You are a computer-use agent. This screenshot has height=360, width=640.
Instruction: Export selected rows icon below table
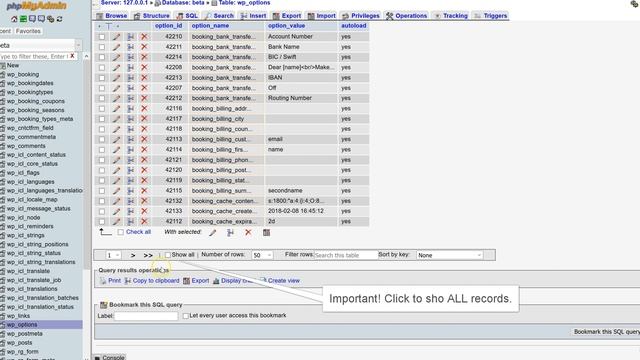(267, 233)
